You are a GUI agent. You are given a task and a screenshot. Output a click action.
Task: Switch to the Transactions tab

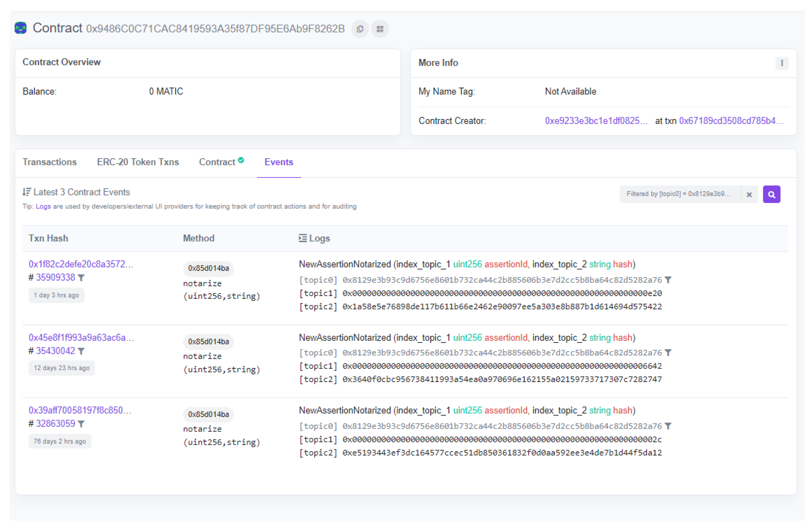coord(49,162)
